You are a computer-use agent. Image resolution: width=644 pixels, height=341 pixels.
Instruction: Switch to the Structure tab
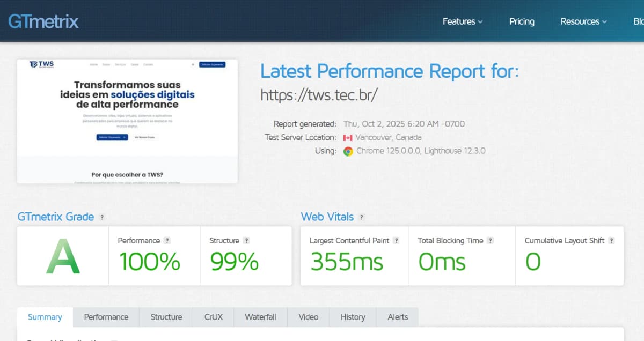click(x=166, y=317)
